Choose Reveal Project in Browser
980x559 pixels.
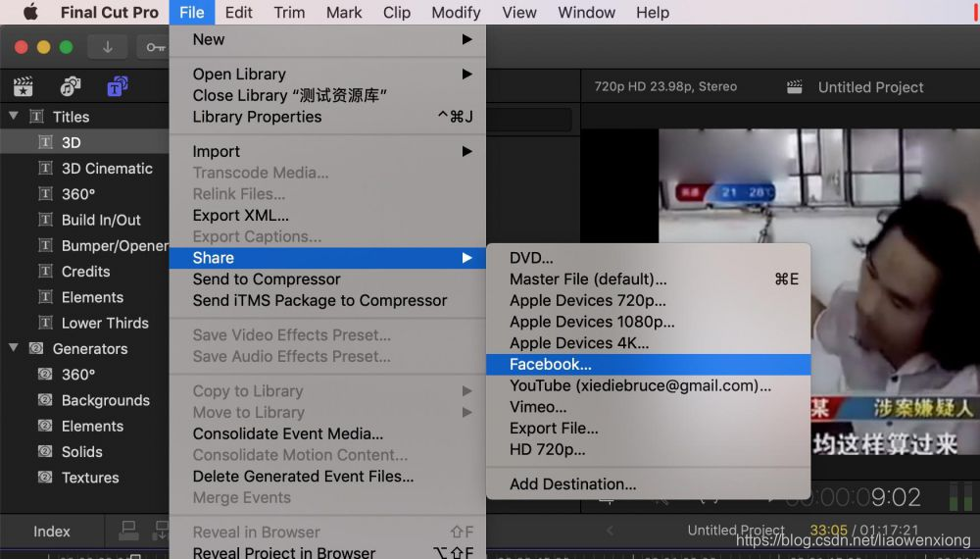pos(327,552)
